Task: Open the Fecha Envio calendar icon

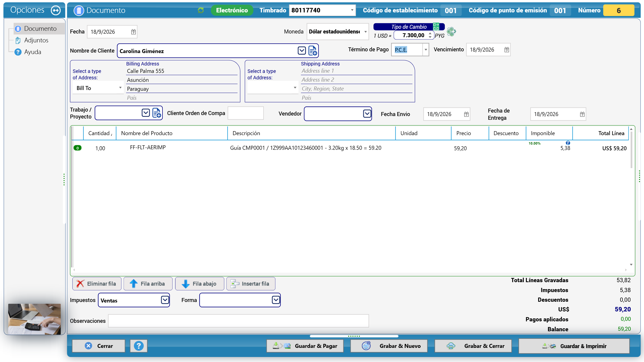Action: click(x=466, y=114)
